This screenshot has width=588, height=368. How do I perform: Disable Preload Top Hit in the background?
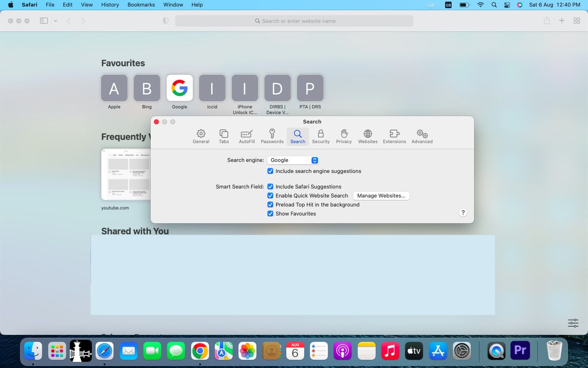pyautogui.click(x=270, y=204)
